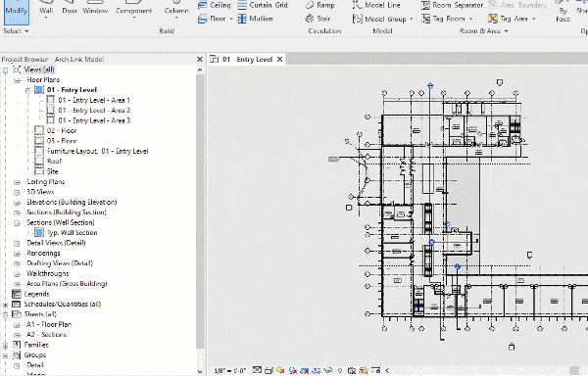The width and height of the screenshot is (588, 376).
Task: Expand the Walkthroughs node
Action: click(x=17, y=274)
